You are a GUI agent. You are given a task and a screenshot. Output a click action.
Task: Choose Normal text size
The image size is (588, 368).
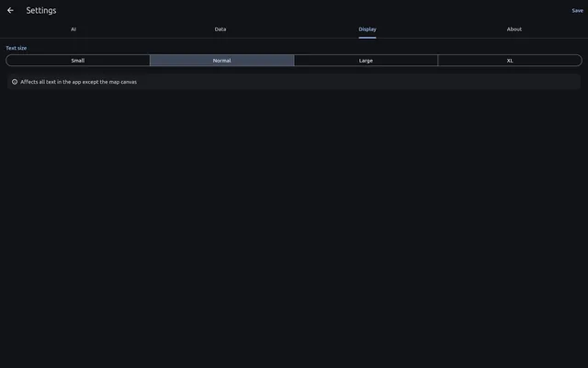point(222,61)
